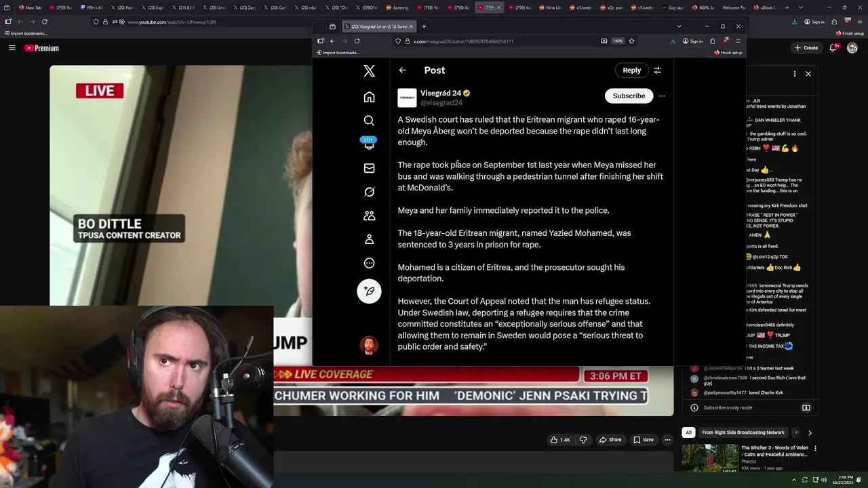
Task: Select the All filter chip
Action: coord(688,432)
